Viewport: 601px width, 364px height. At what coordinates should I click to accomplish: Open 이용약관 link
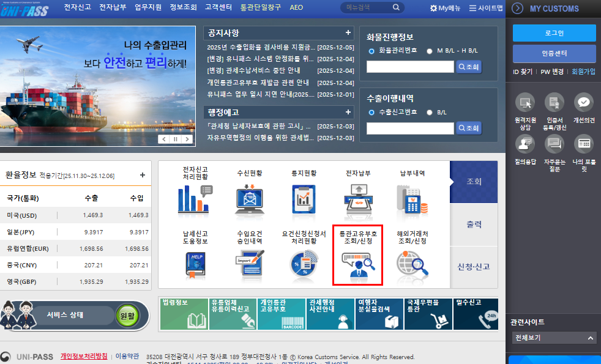127,356
